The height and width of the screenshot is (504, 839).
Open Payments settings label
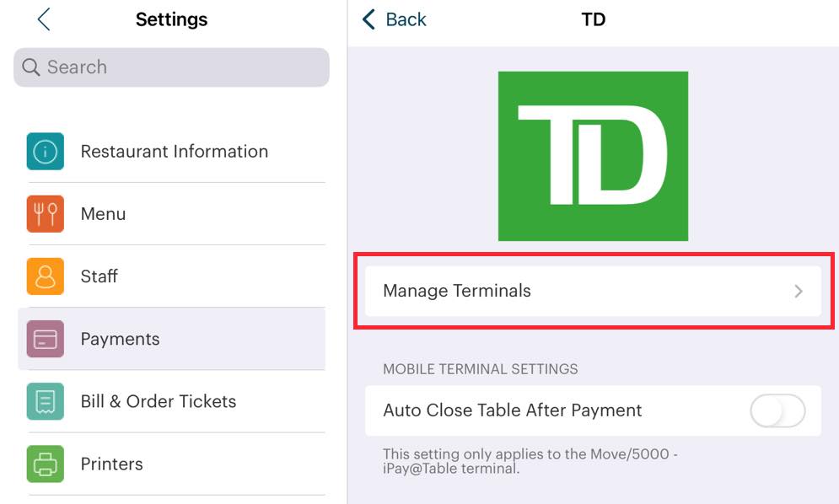(x=120, y=339)
